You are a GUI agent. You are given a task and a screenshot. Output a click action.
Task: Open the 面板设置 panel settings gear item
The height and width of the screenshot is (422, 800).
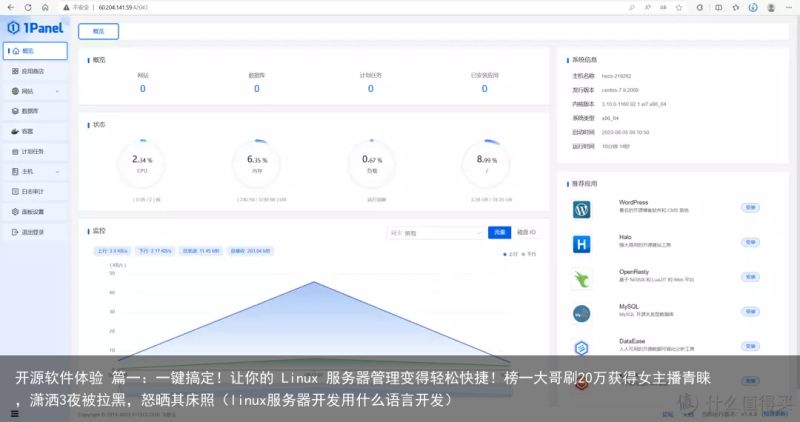[x=35, y=212]
